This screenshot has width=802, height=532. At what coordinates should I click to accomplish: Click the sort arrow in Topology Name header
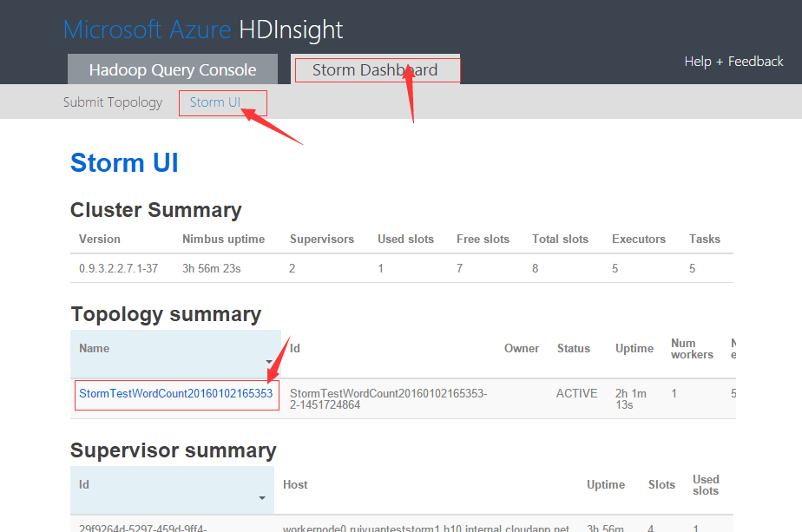(268, 363)
